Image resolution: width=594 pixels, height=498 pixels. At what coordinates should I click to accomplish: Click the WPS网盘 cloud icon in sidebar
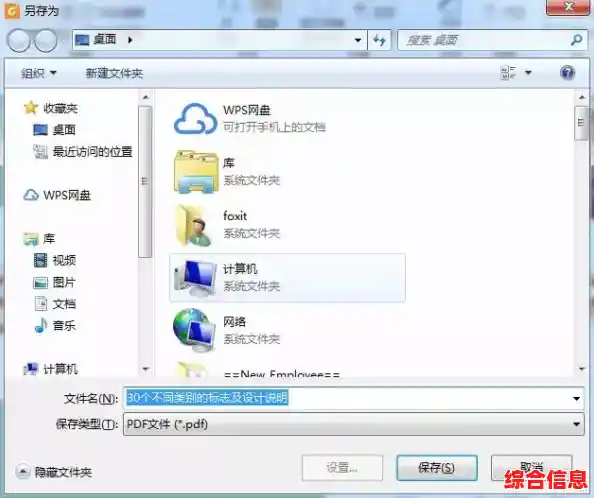(x=31, y=195)
